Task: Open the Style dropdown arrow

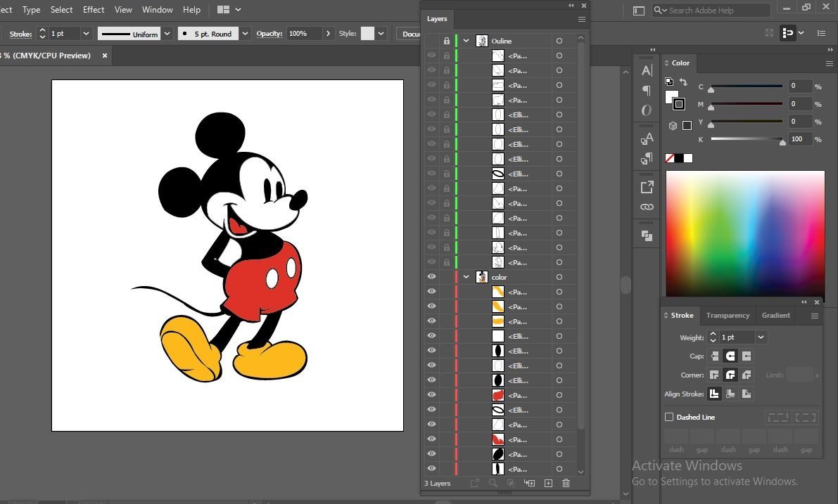Action: (x=381, y=34)
